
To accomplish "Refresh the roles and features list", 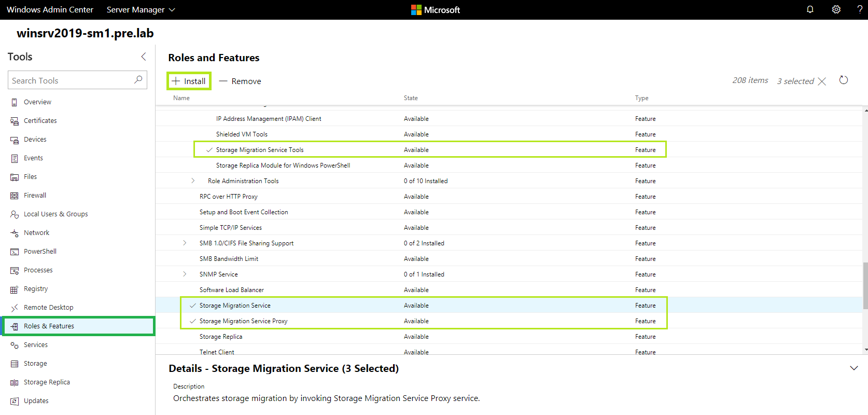I will (x=844, y=80).
